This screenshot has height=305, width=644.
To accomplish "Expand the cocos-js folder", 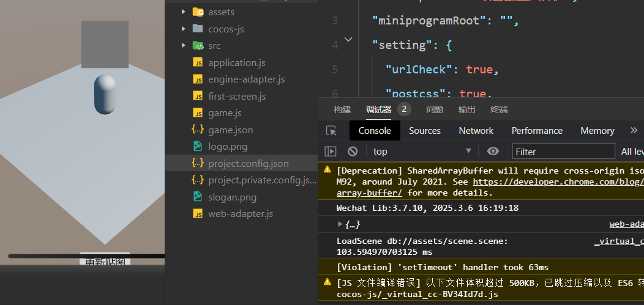I will 184,29.
